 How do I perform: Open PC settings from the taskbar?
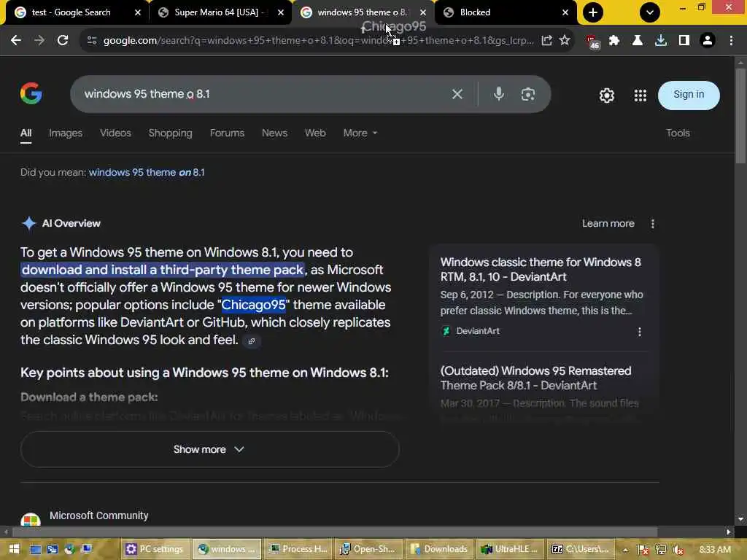click(x=155, y=549)
